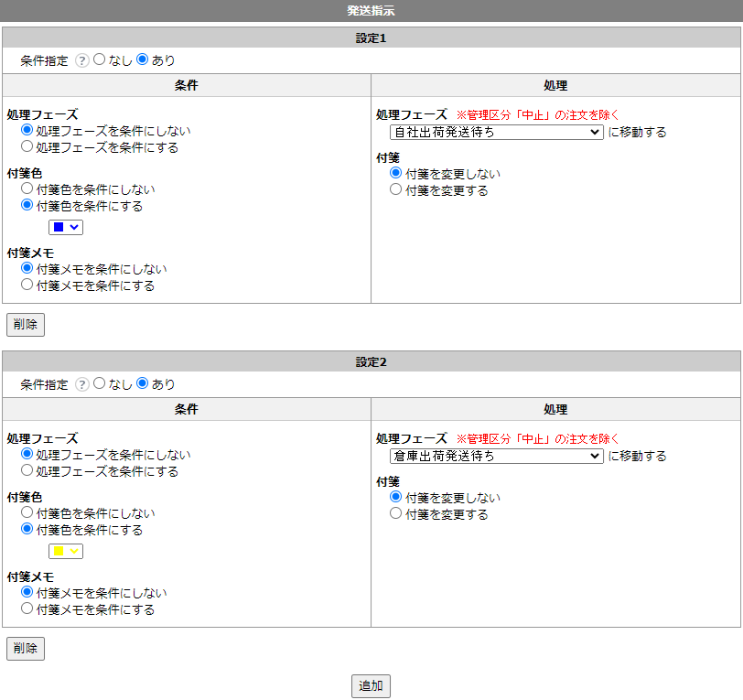Open the yellow 付箋色 color dropdown
Screen dimensions: 743x700
66,551
